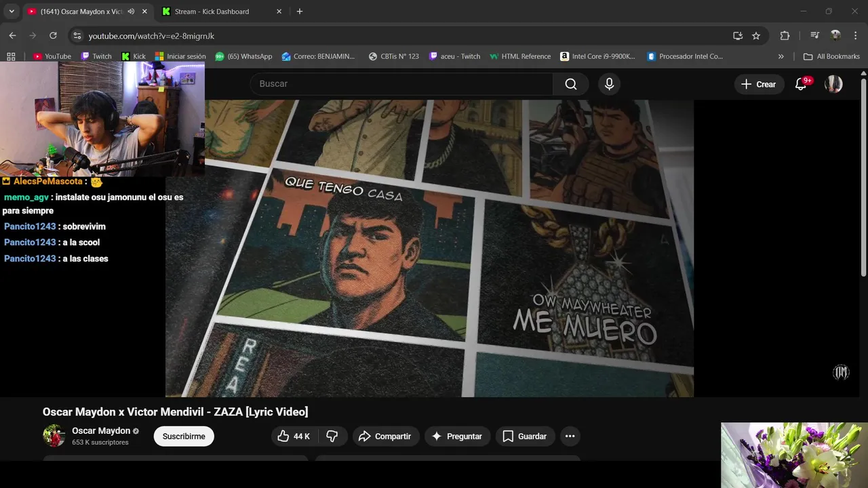Viewport: 868px width, 488px height.
Task: Open more actions three-dot button
Action: (570, 436)
